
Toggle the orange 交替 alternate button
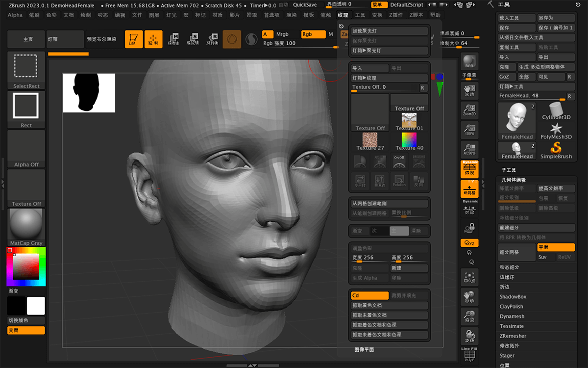coord(26,330)
